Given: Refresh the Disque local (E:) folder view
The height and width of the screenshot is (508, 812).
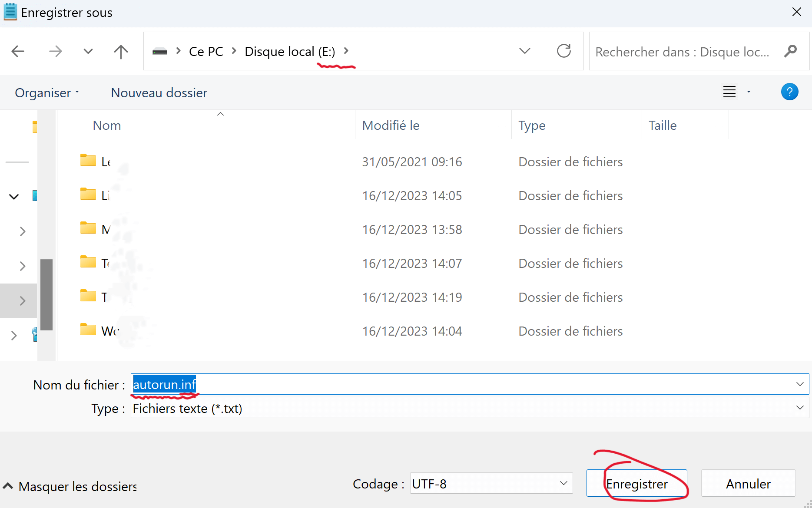Looking at the screenshot, I should pos(563,51).
